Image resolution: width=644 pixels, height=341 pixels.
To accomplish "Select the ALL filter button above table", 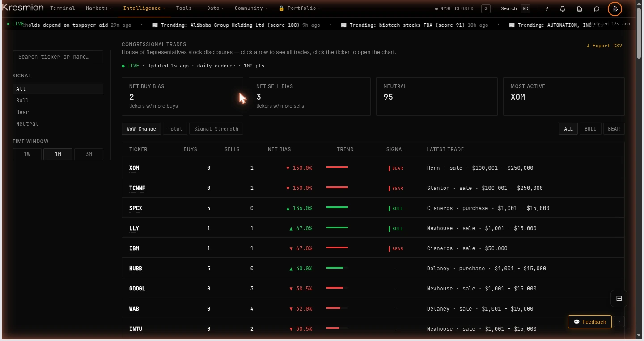I will point(568,129).
